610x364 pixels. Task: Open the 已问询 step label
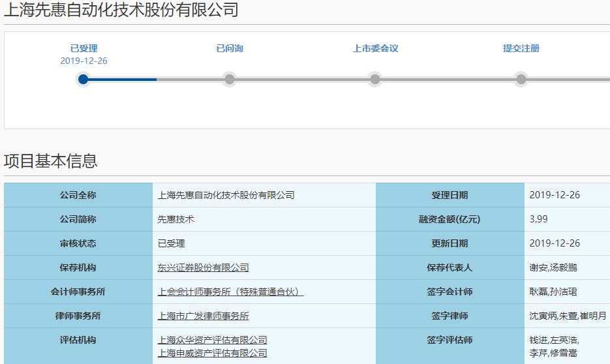point(230,48)
